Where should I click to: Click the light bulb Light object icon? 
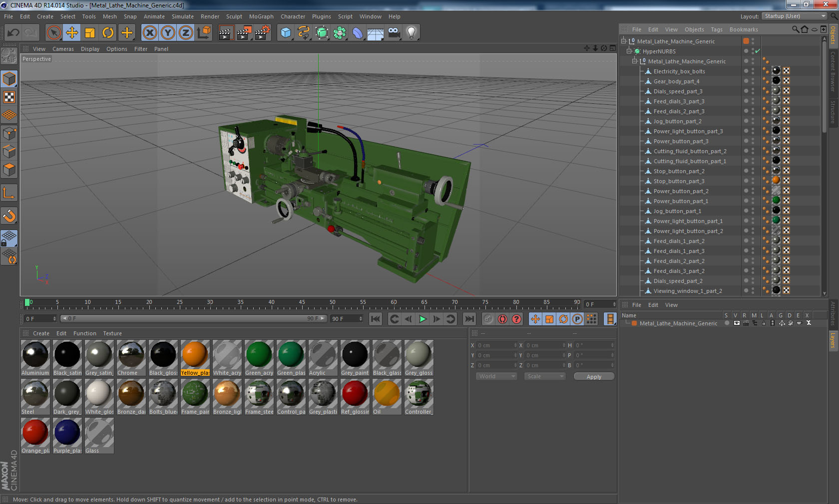click(411, 33)
